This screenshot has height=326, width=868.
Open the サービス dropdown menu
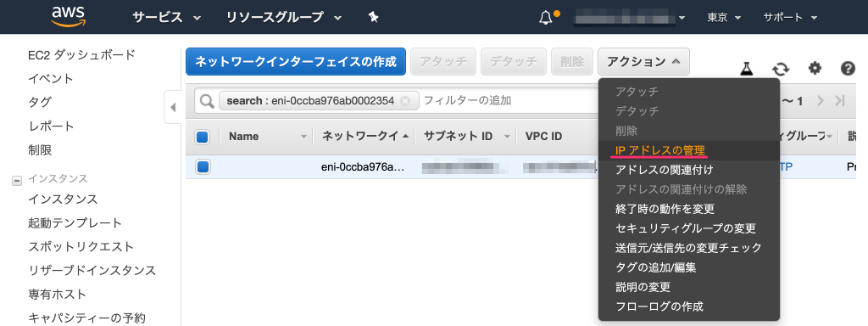167,18
